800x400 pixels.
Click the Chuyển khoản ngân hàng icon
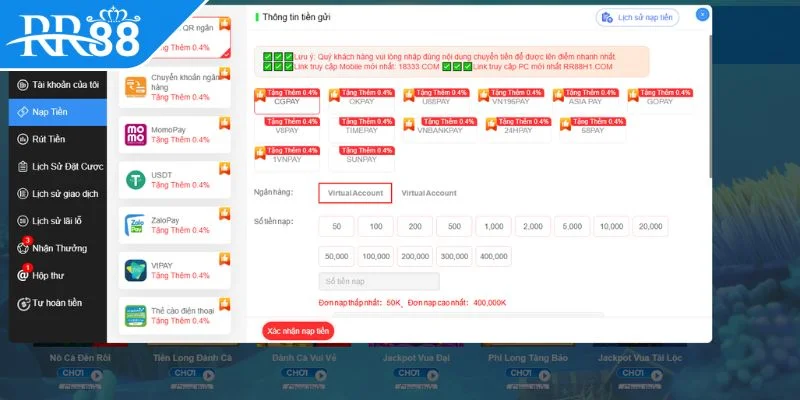pos(135,87)
